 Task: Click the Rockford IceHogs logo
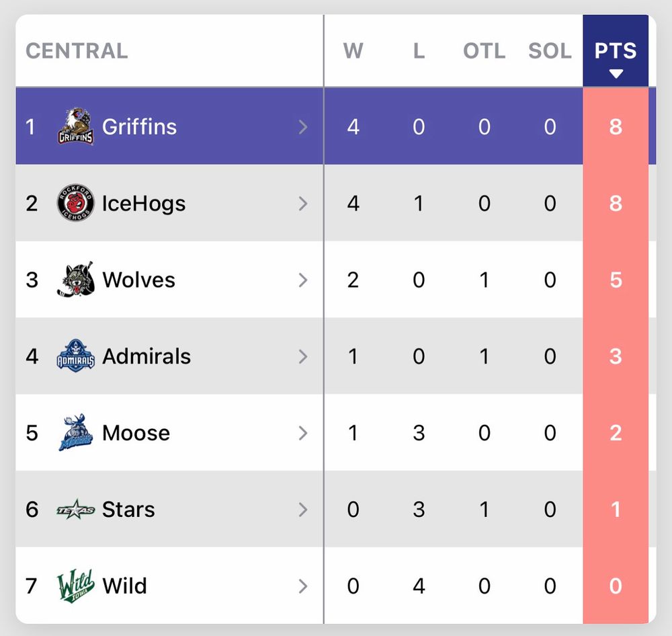pyautogui.click(x=75, y=203)
